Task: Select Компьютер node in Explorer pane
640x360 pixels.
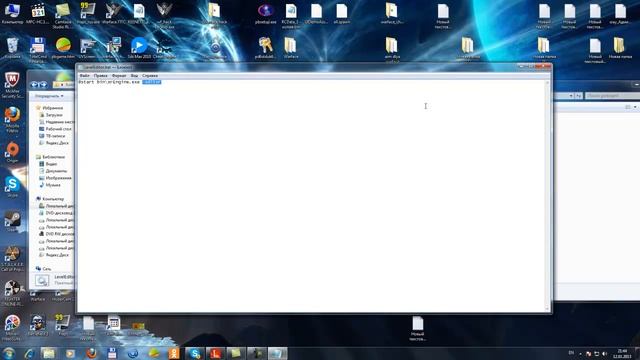Action: point(52,199)
